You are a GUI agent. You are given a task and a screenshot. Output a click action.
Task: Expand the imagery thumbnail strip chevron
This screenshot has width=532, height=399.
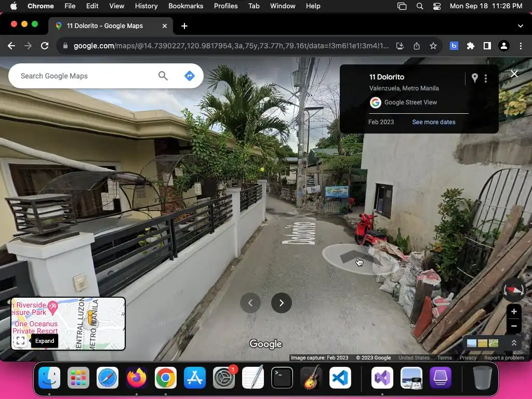[x=514, y=343]
